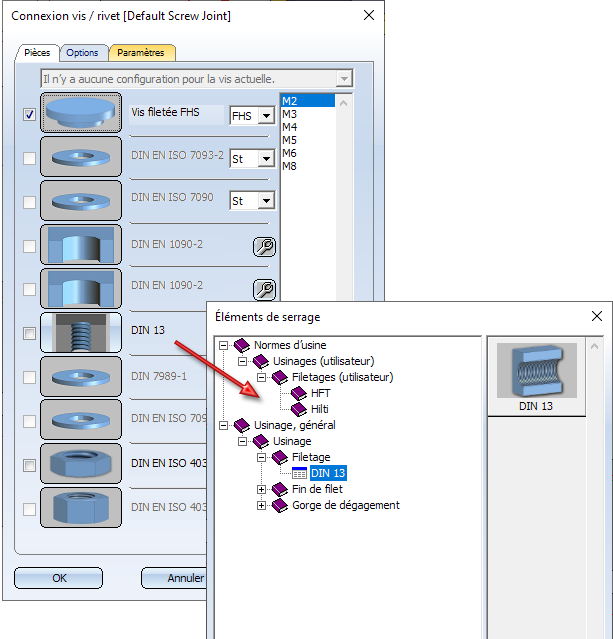Select size M3 in the list

coord(308,114)
